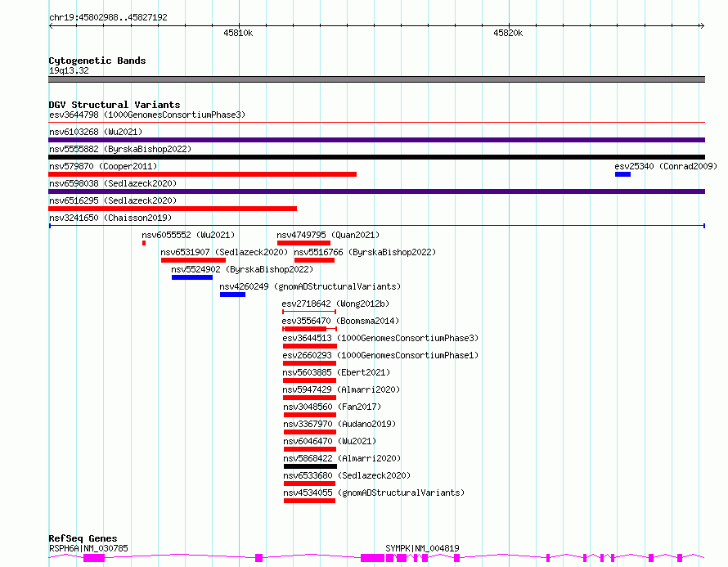The image size is (728, 567).
Task: Click the DGV Structural Variants track title
Action: tap(115, 105)
